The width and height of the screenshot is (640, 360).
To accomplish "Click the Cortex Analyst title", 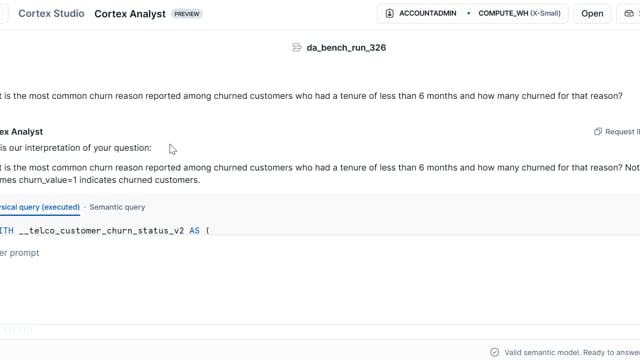I will [x=130, y=14].
